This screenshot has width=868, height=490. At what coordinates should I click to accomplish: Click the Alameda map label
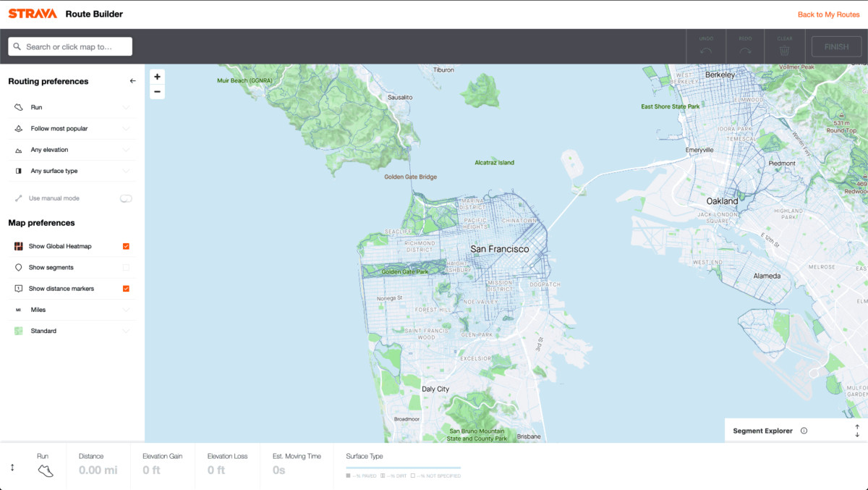(x=767, y=276)
